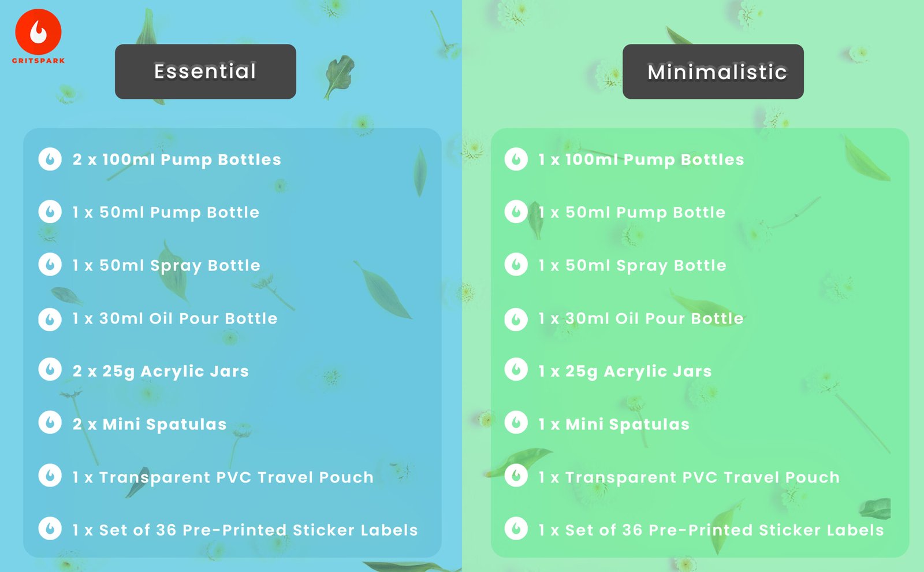Click flame bullet beside Essential 30ml Oil Pour Bottle

pos(50,319)
